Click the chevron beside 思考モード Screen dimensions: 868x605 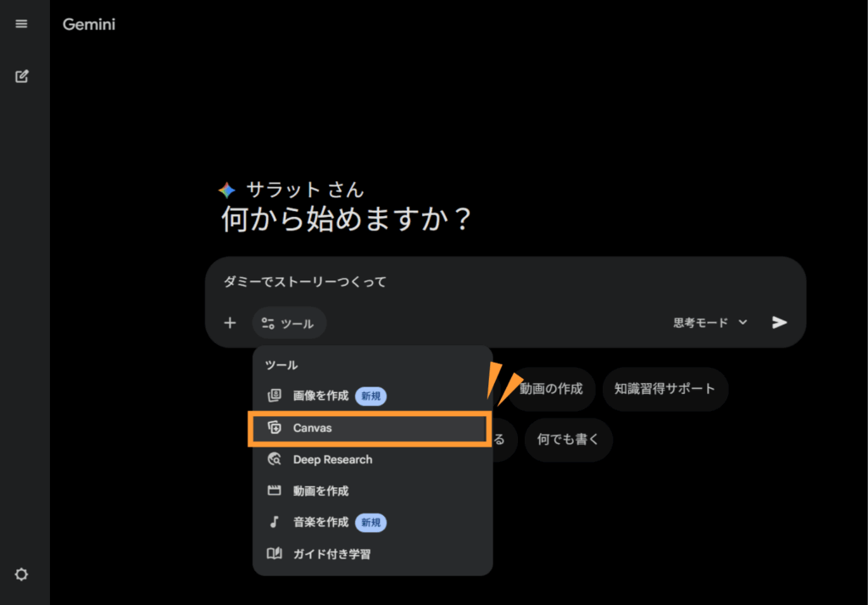pyautogui.click(x=743, y=322)
